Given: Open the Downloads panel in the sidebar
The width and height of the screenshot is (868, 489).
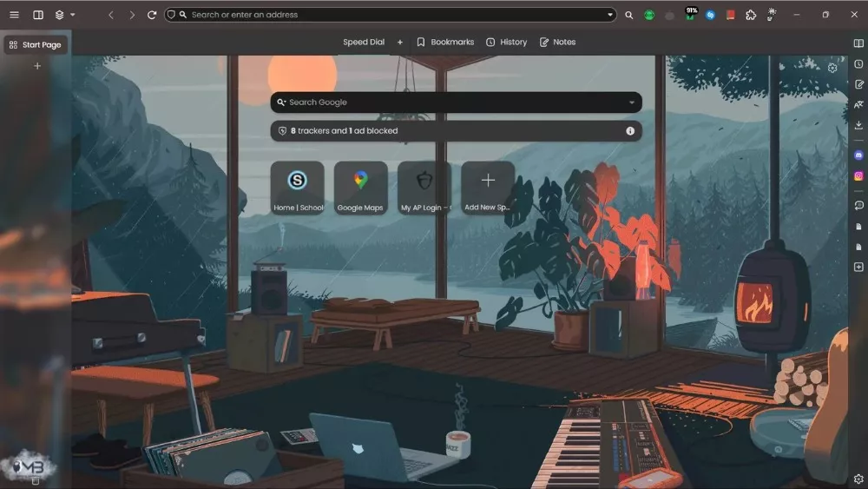Looking at the screenshot, I should (858, 125).
